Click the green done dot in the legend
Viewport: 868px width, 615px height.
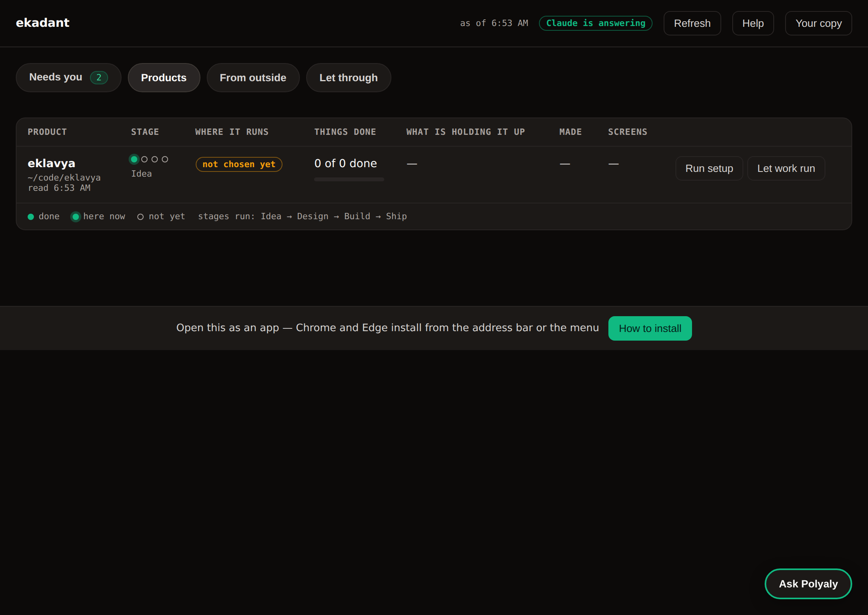(x=31, y=217)
